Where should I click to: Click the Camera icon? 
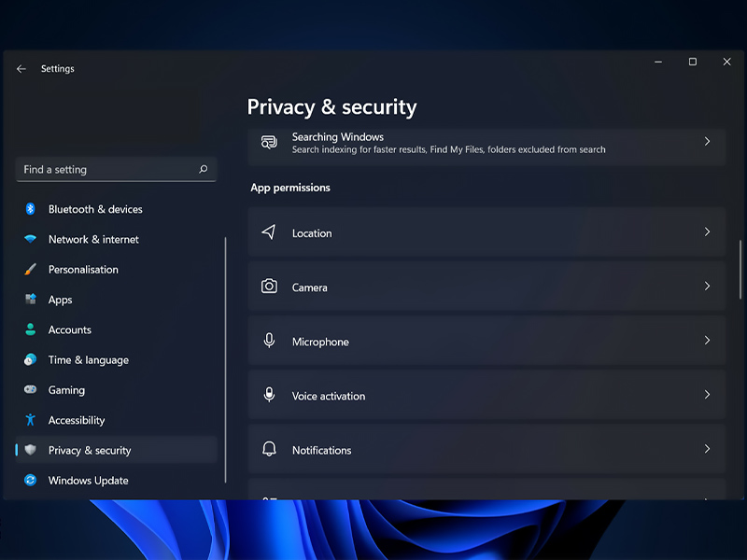pyautogui.click(x=269, y=287)
